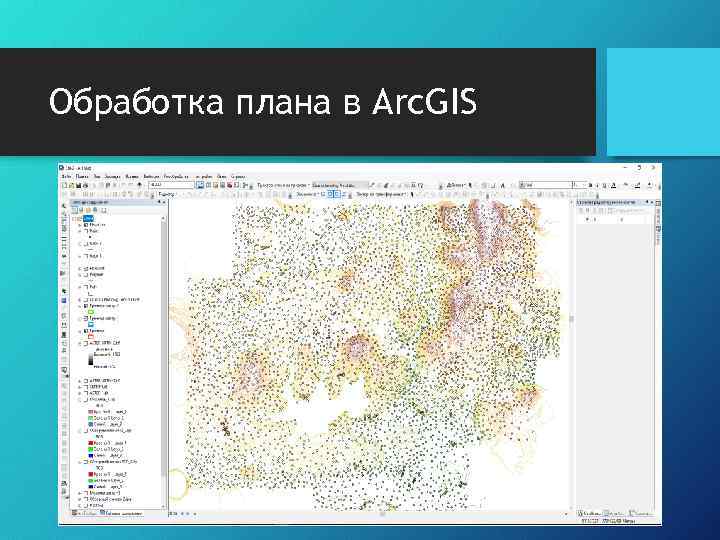Launch ModelBuilder from the toolbar icon
This screenshot has height=540, width=720.
[244, 185]
